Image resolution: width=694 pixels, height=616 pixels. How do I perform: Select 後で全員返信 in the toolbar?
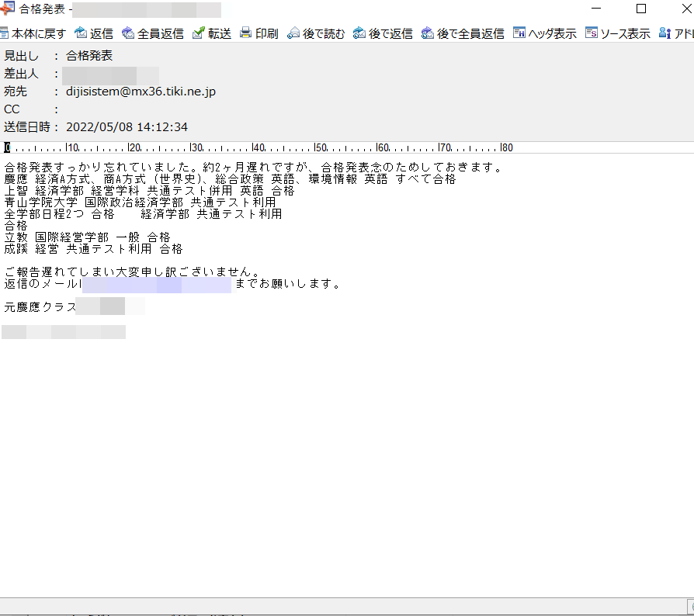[470, 33]
